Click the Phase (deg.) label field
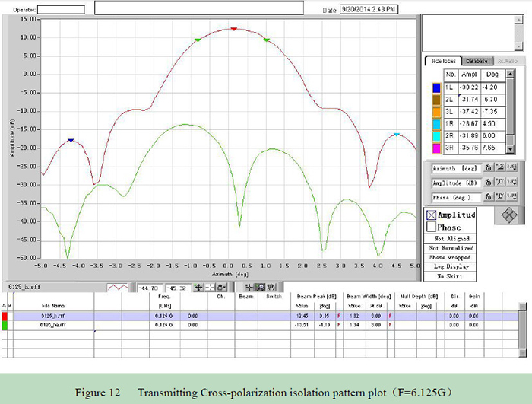Screen dimensions: 532x404 pos(456,197)
